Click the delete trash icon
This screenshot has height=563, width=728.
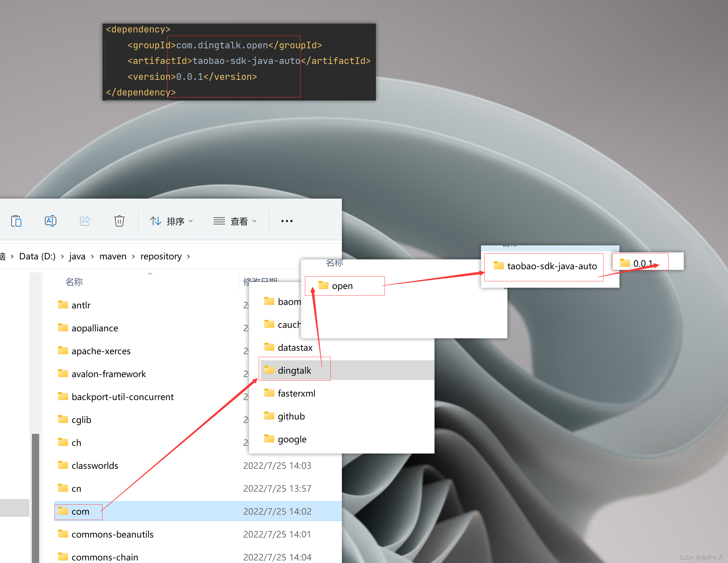pos(119,221)
